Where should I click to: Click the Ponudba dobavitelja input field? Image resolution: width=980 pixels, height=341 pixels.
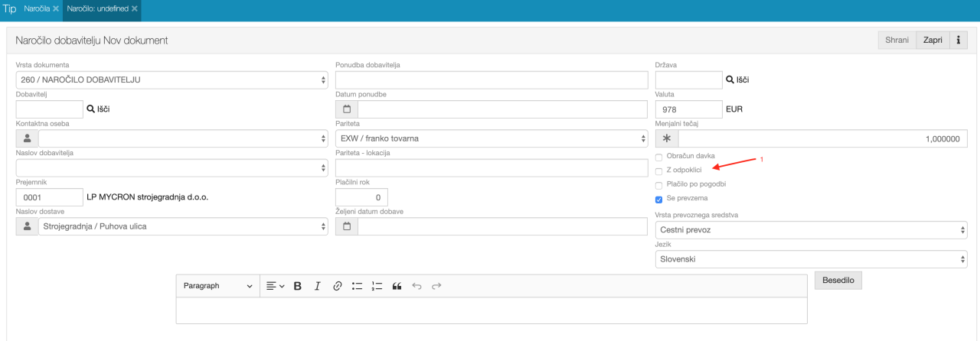[x=492, y=80]
